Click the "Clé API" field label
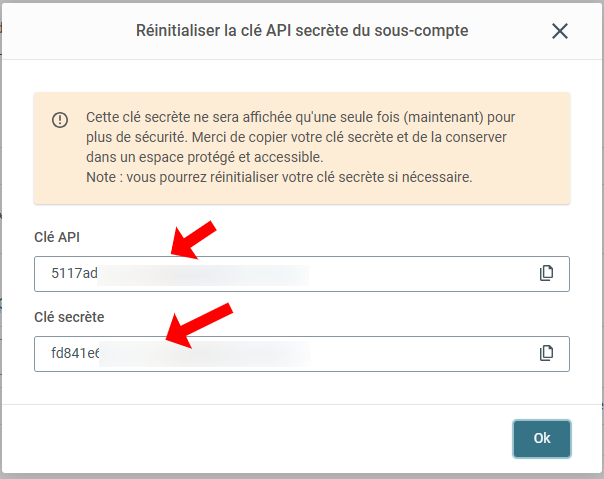 click(x=58, y=236)
